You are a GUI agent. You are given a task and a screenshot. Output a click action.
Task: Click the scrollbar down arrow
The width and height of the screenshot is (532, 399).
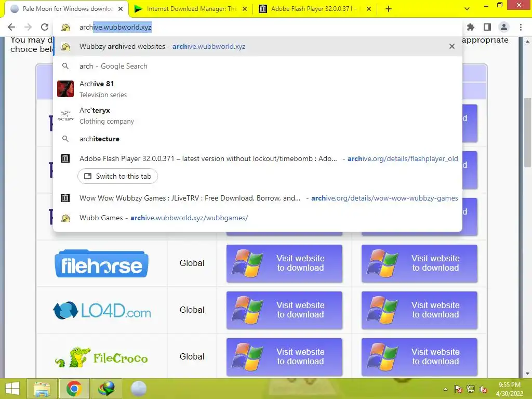pos(528,374)
